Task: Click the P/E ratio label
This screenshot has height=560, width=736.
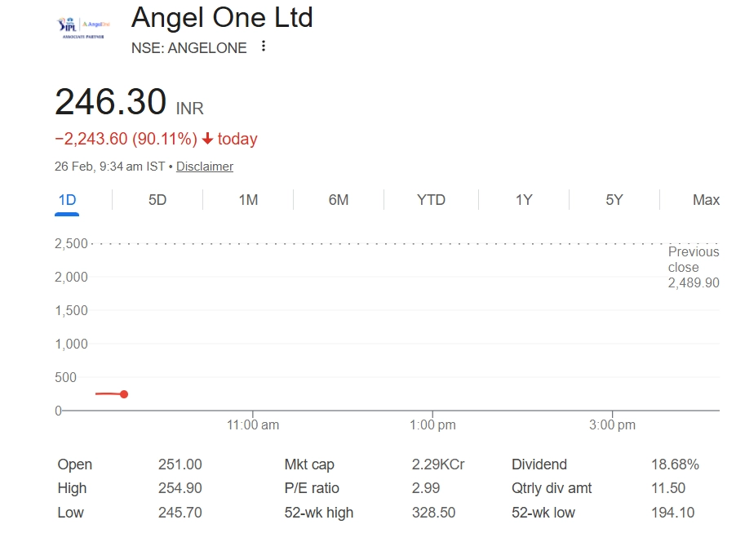Action: [312, 488]
